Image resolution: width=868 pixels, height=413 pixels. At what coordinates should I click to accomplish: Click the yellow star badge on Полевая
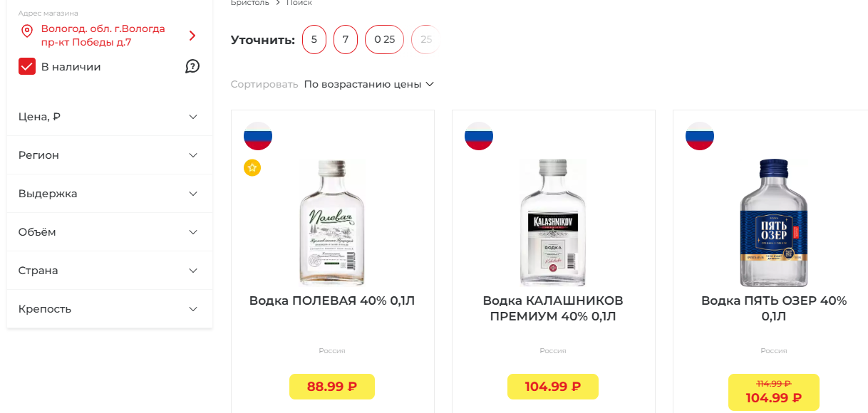tap(252, 168)
